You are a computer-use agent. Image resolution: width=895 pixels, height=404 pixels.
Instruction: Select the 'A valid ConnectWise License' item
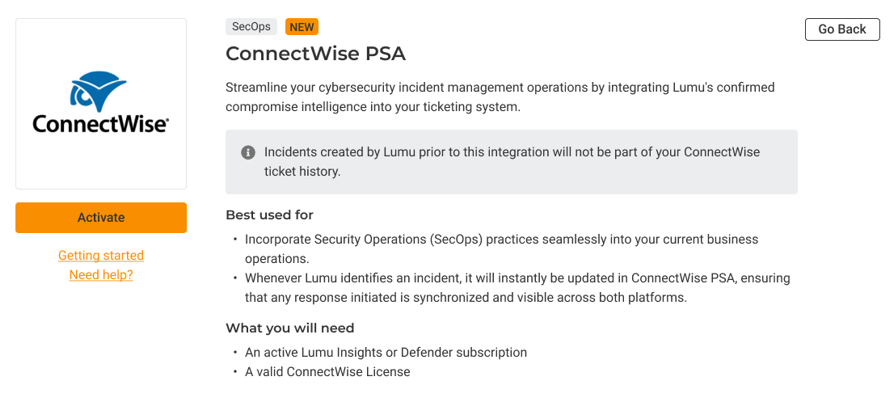[327, 372]
